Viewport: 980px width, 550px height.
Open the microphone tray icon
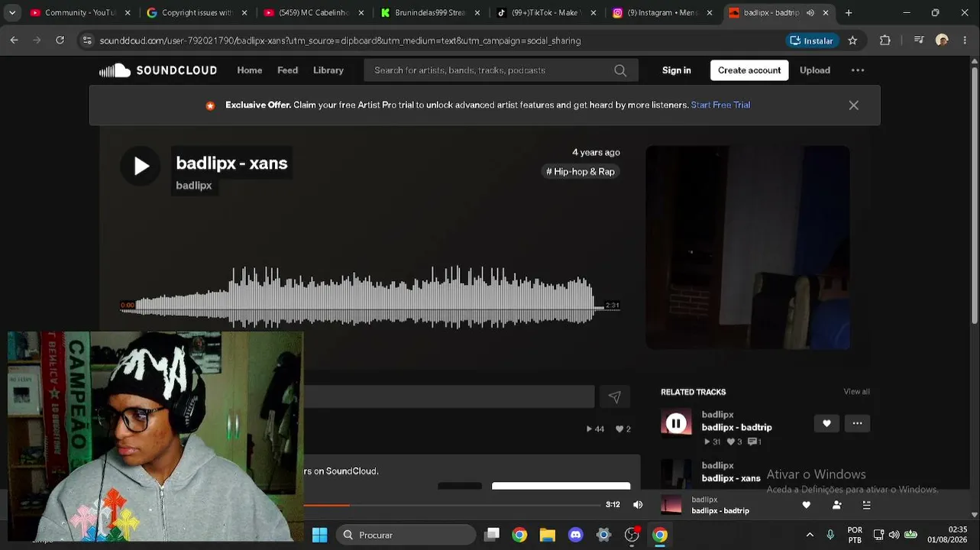pos(830,535)
